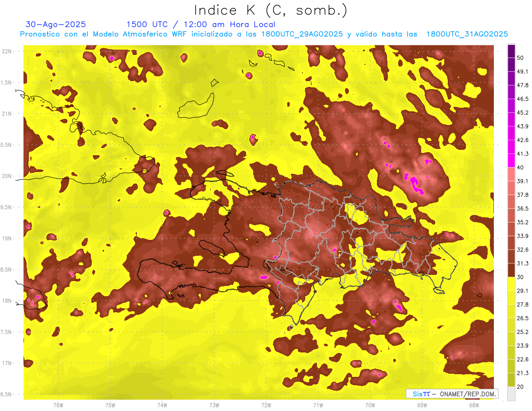Click the '1500 UTC / 12:00 am Hora Local' time label
The height and width of the screenshot is (411, 532).
[201, 24]
